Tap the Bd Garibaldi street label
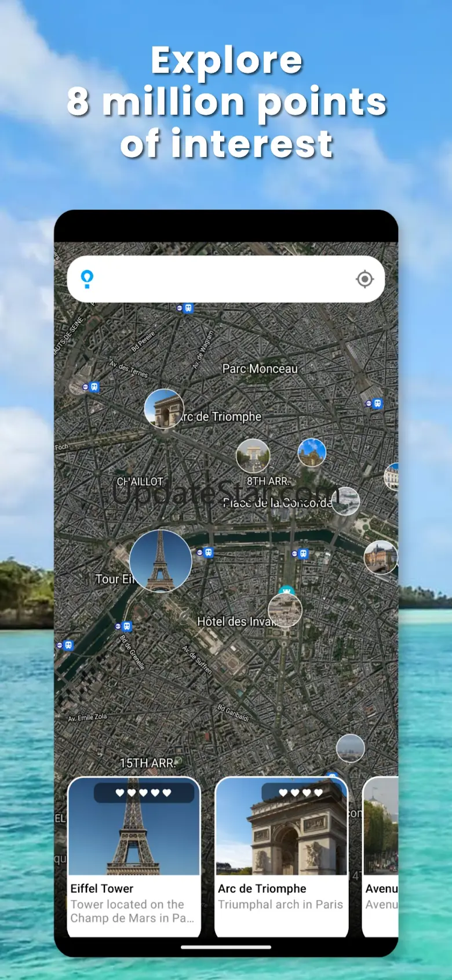 [233, 713]
